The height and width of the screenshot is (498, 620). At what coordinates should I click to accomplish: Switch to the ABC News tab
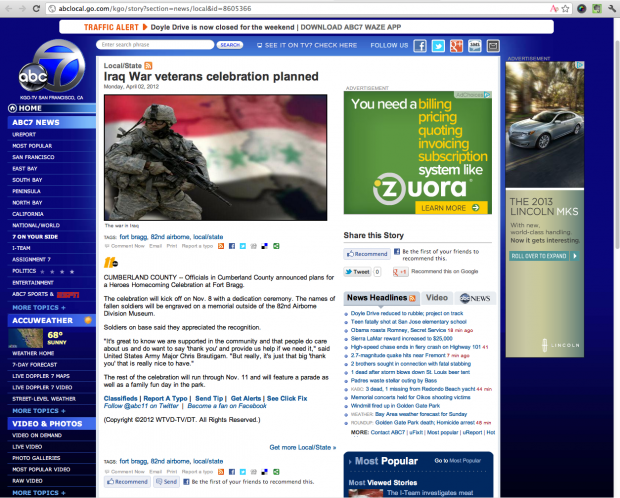click(475, 298)
